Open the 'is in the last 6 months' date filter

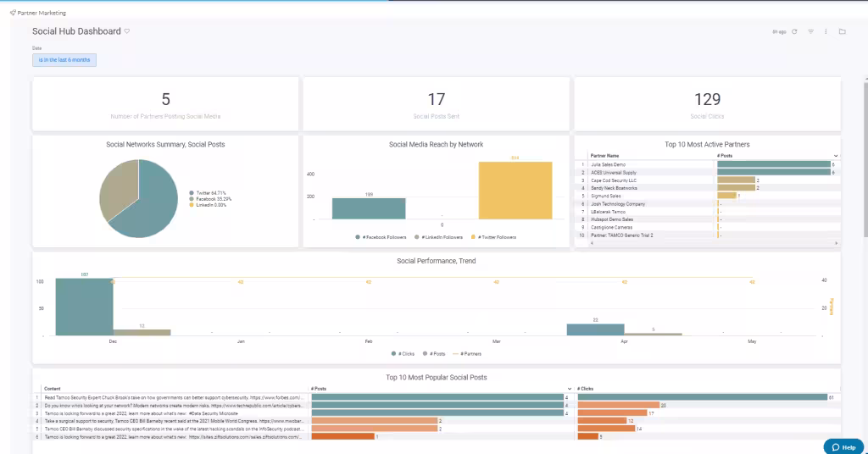(64, 60)
